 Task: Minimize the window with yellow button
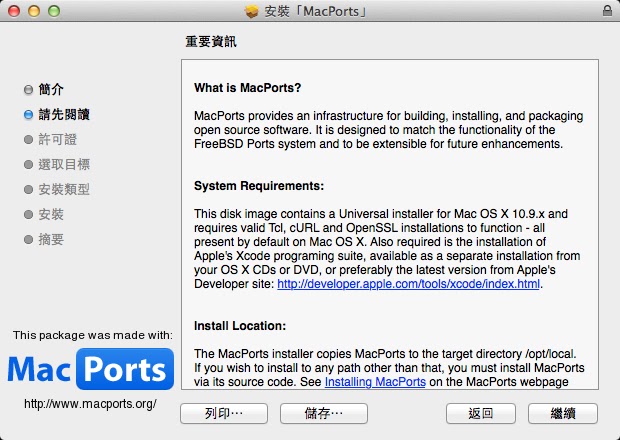click(34, 11)
